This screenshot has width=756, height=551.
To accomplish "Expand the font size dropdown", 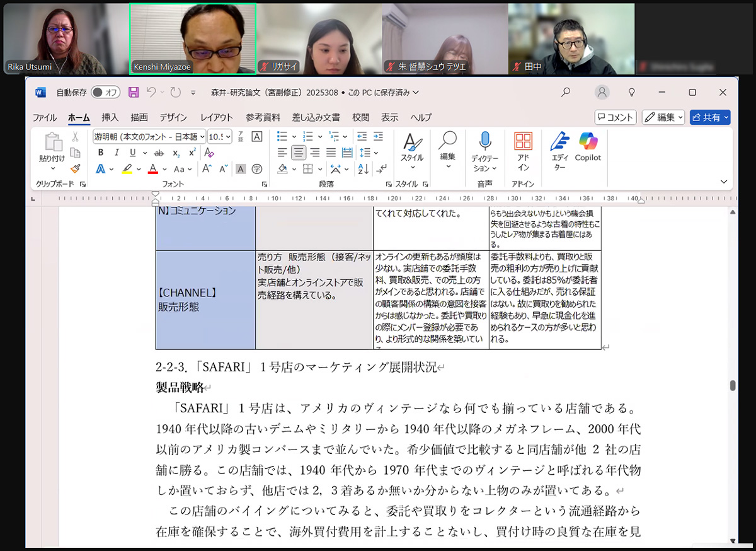I will tap(227, 136).
